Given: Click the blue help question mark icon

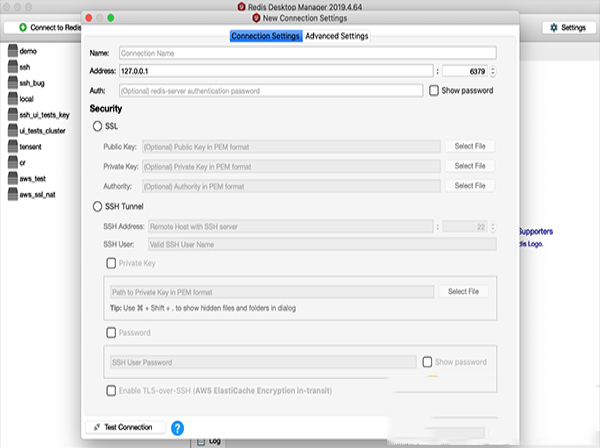Looking at the screenshot, I should 178,428.
